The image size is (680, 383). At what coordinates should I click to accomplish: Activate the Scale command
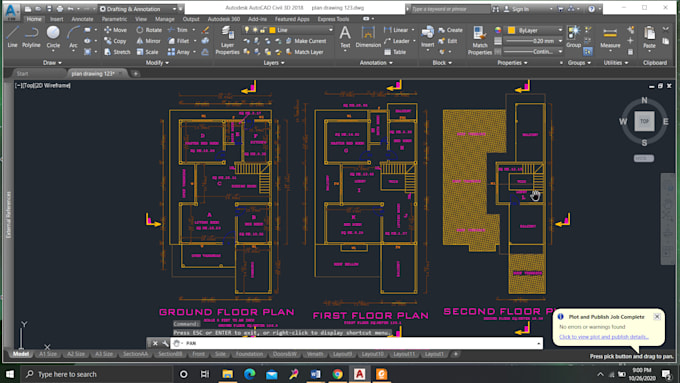pos(147,52)
